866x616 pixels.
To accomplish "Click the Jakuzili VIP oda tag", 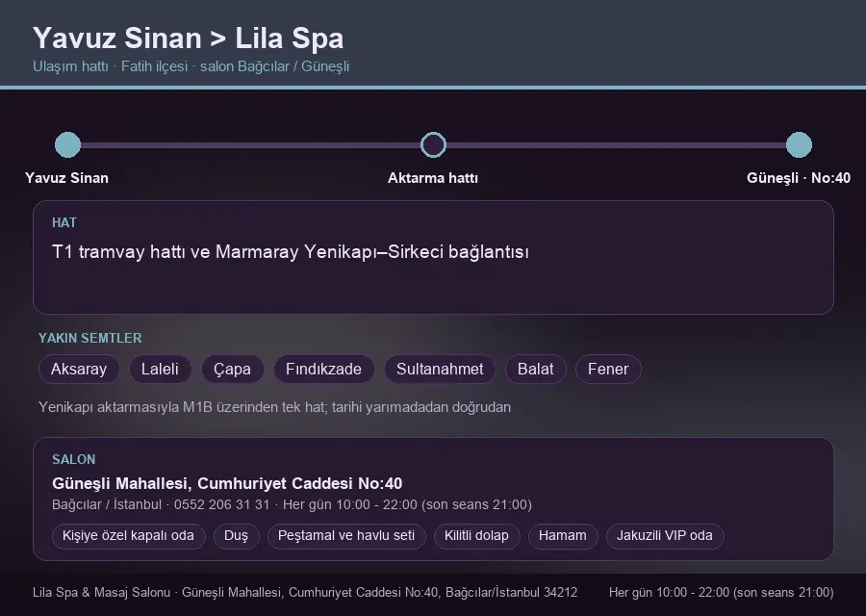I will click(665, 536).
